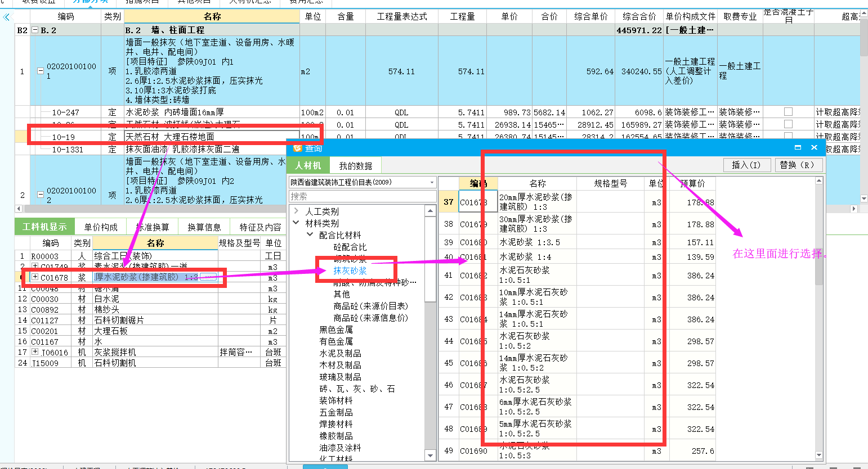Expand material row C01678
This screenshot has width=868, height=469.
35,277
